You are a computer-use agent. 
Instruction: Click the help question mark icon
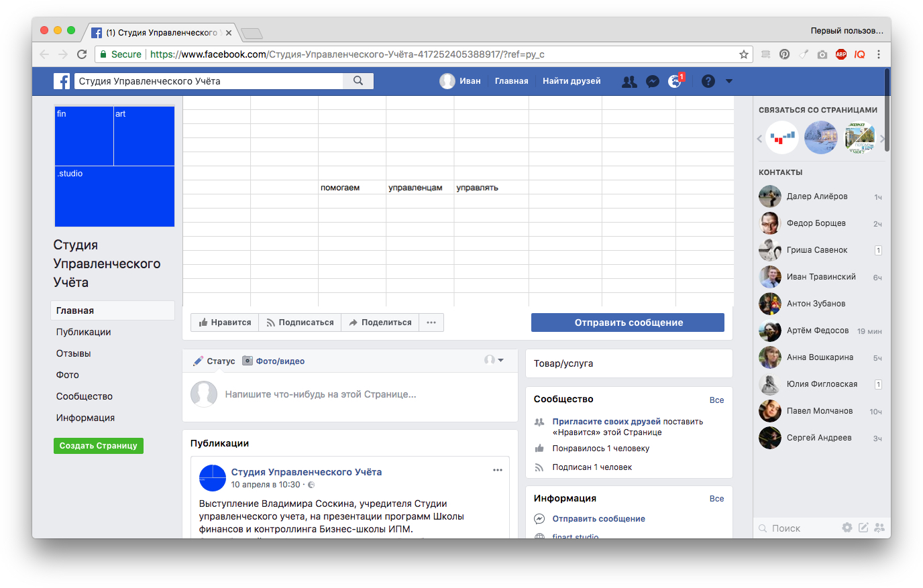(x=708, y=81)
